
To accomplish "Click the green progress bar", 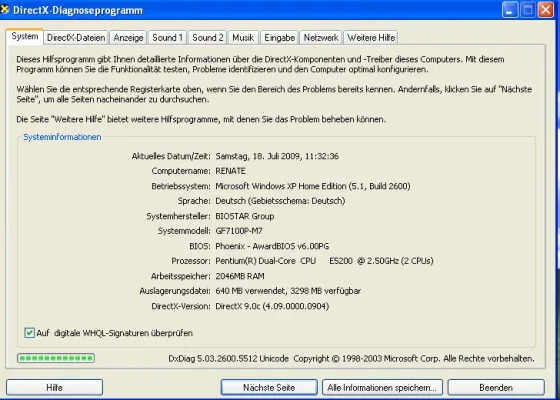I will click(x=56, y=358).
